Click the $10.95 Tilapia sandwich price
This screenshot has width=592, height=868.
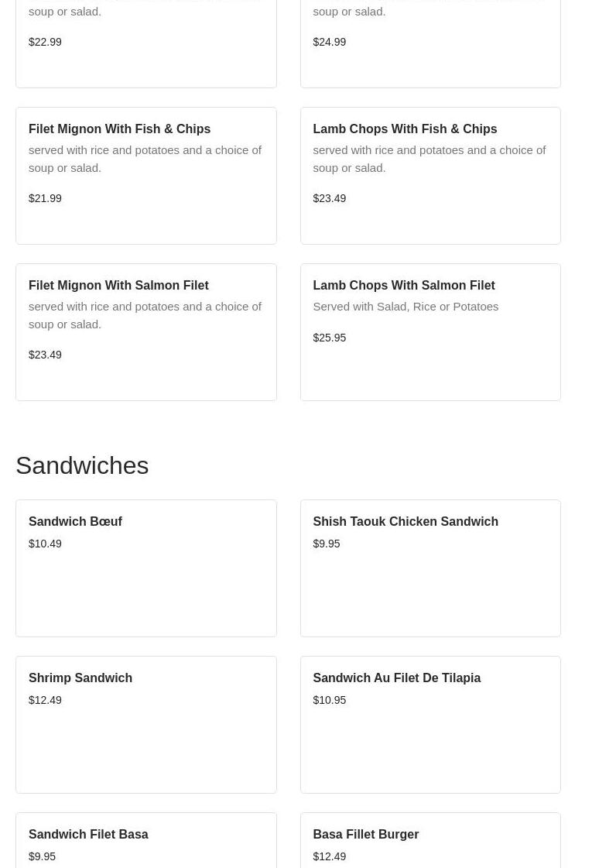(330, 700)
